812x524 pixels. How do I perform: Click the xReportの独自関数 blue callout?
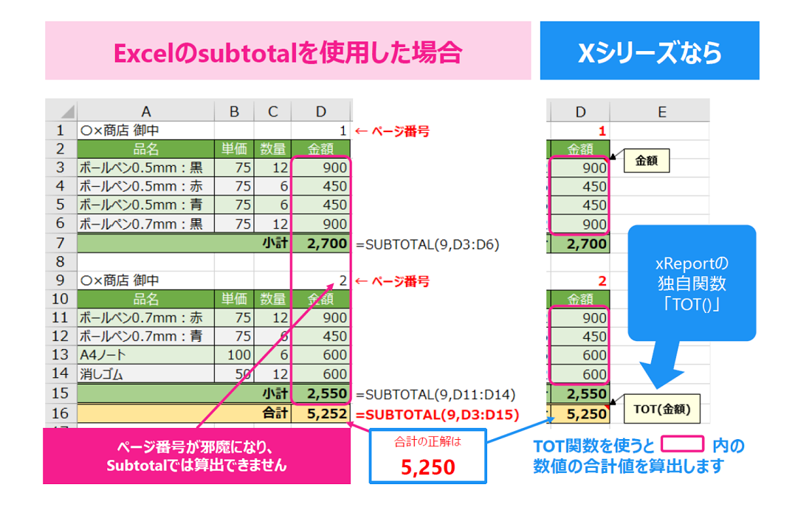(x=692, y=283)
